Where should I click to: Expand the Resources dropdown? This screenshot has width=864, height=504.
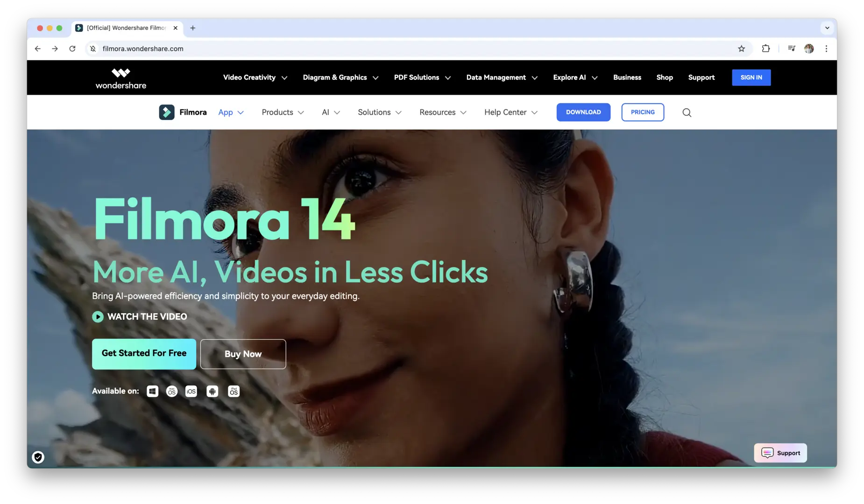[x=443, y=112]
